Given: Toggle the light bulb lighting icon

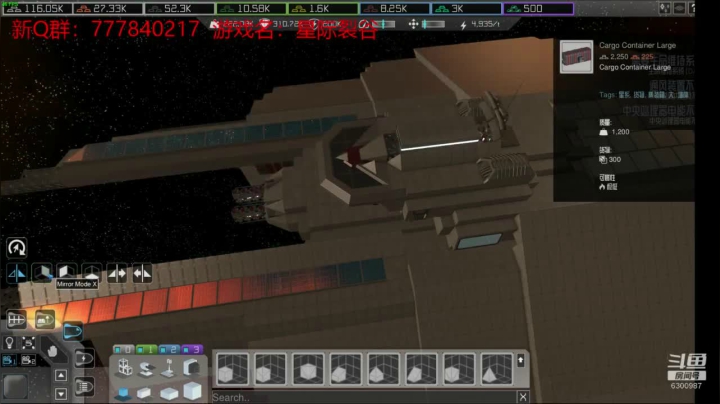Looking at the screenshot, I should (9, 342).
